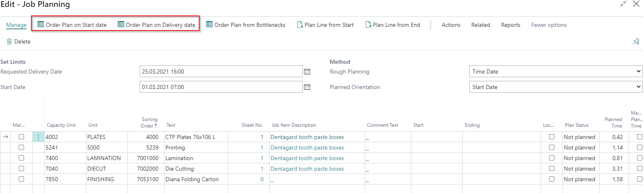Image resolution: width=644 pixels, height=193 pixels.
Task: Select the Diana Folding Carton text cell
Action: point(196,180)
